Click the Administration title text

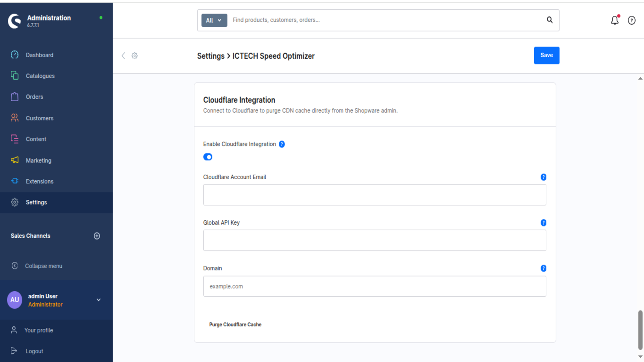point(49,18)
